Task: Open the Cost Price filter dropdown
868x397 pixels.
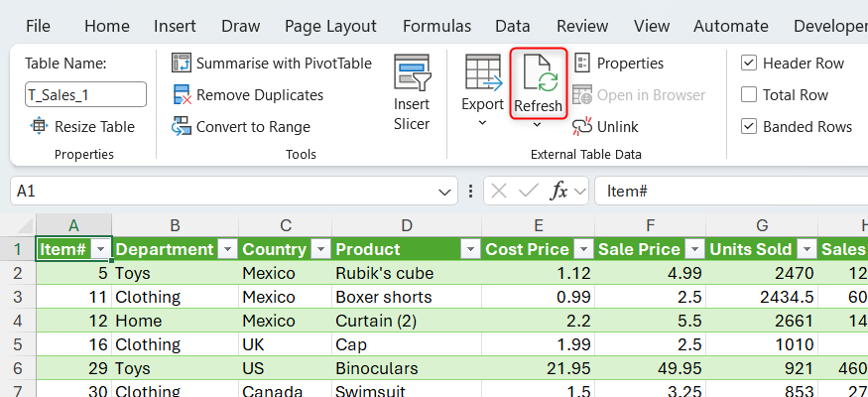Action: [x=583, y=250]
